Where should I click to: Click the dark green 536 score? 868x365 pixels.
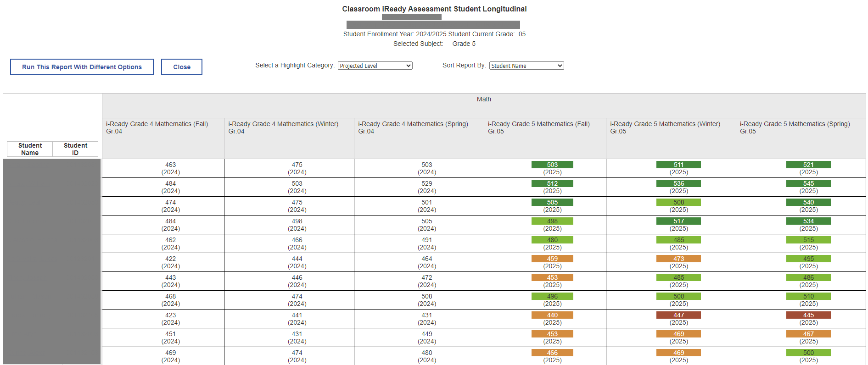click(678, 183)
